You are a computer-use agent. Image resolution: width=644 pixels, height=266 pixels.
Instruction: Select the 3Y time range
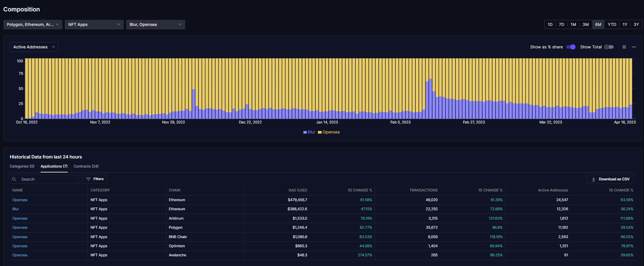click(x=636, y=24)
